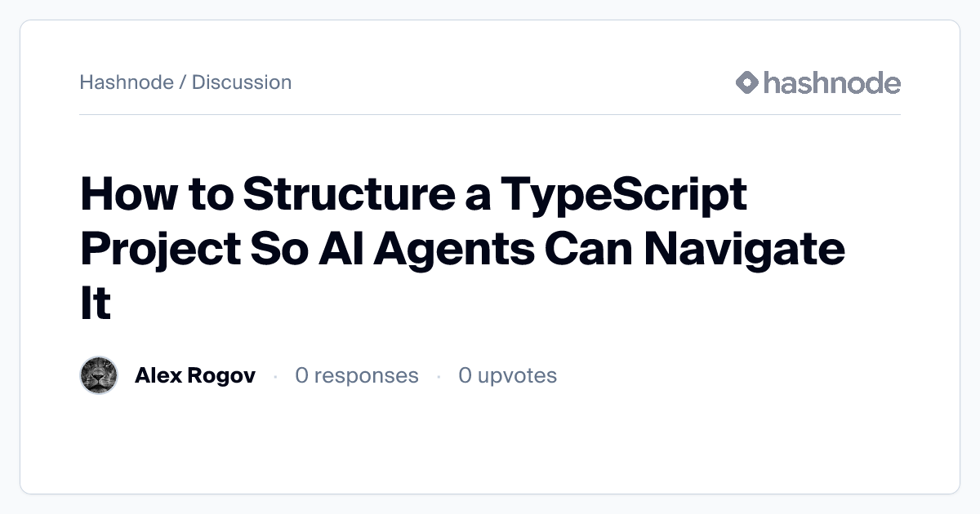Click the Hashnode diamond logo icon

747,82
